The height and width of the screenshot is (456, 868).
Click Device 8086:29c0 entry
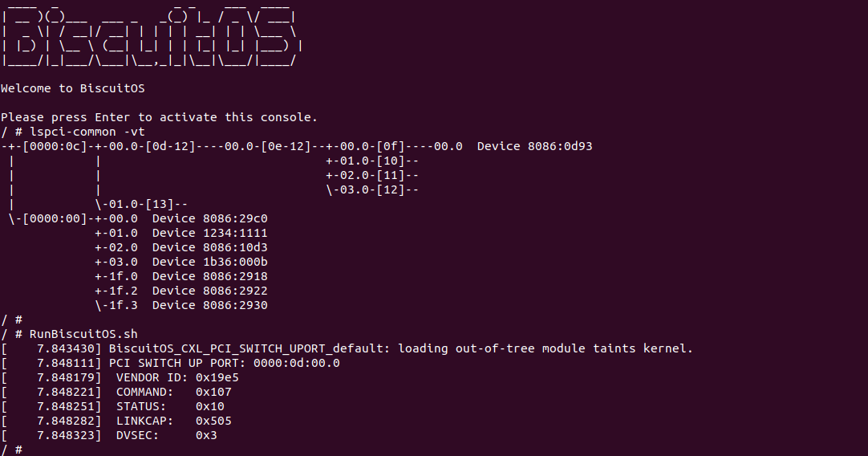pyautogui.click(x=209, y=218)
